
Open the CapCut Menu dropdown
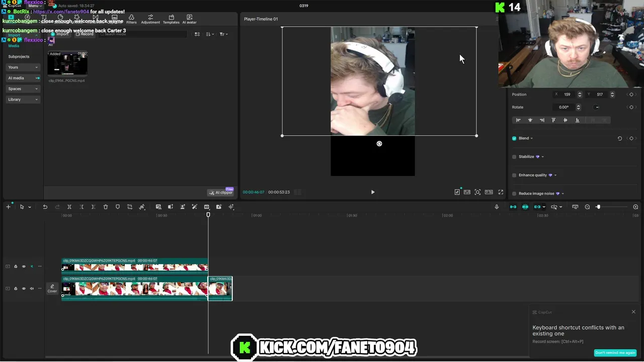tap(34, 6)
